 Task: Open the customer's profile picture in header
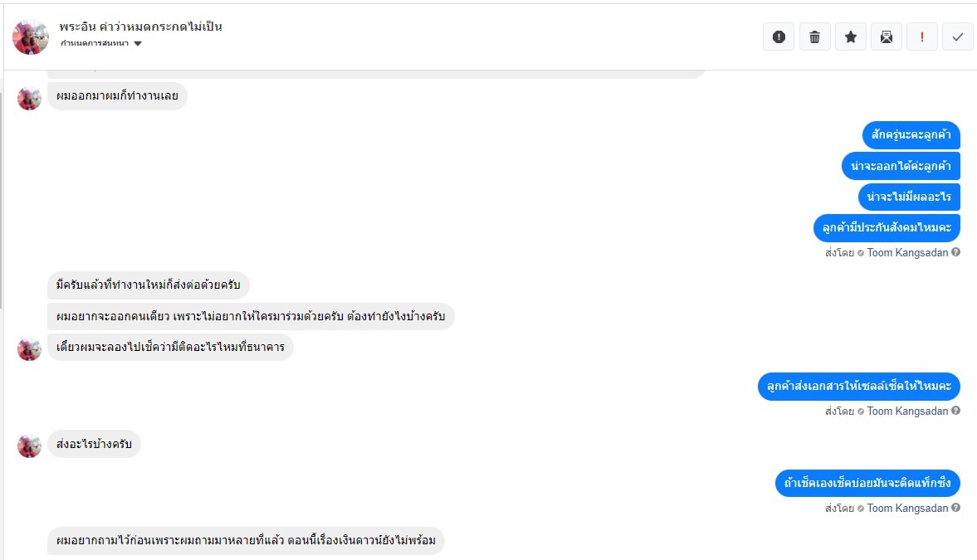(31, 37)
